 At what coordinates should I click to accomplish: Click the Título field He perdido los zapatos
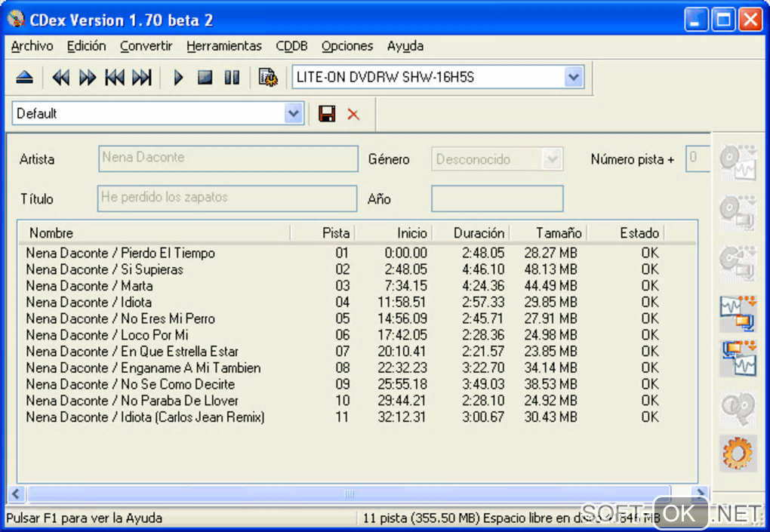(227, 198)
